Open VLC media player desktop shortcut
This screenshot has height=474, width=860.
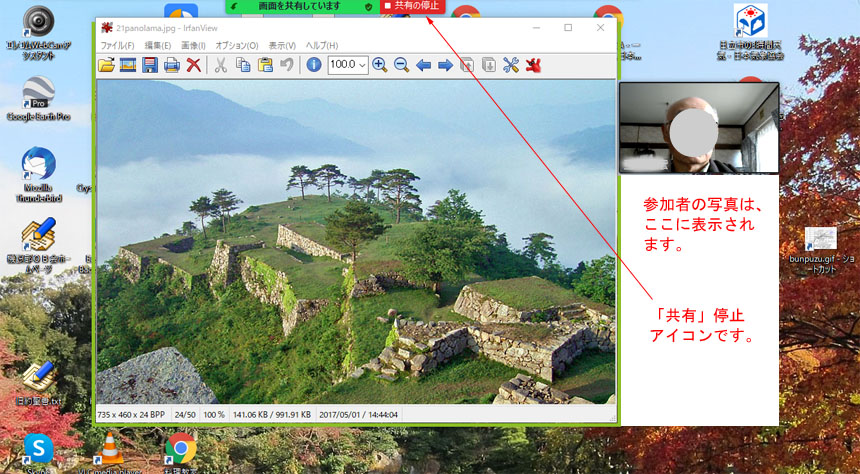110,453
